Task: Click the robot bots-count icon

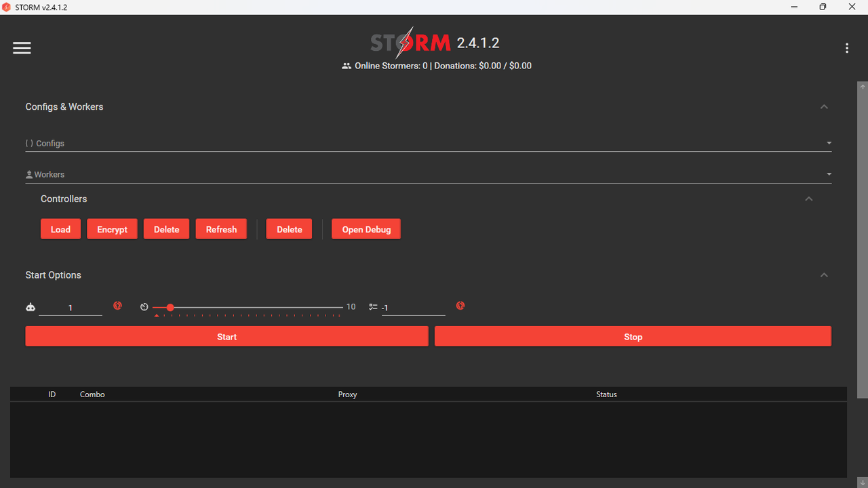Action: tap(31, 307)
